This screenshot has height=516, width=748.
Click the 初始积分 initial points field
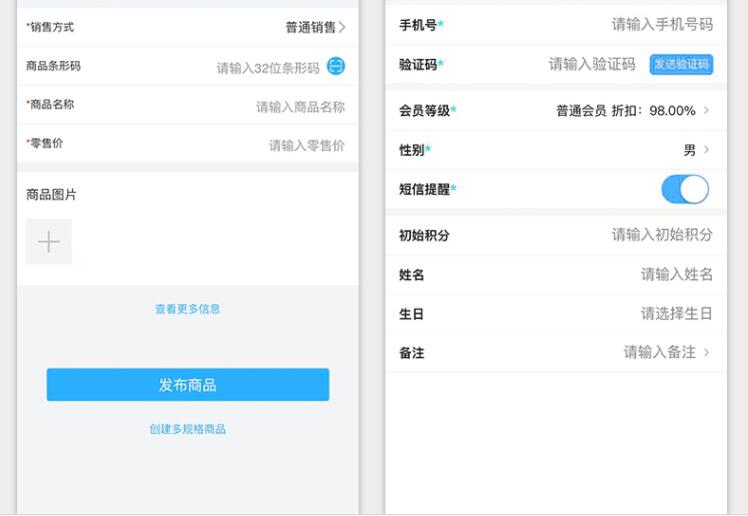pyautogui.click(x=662, y=235)
